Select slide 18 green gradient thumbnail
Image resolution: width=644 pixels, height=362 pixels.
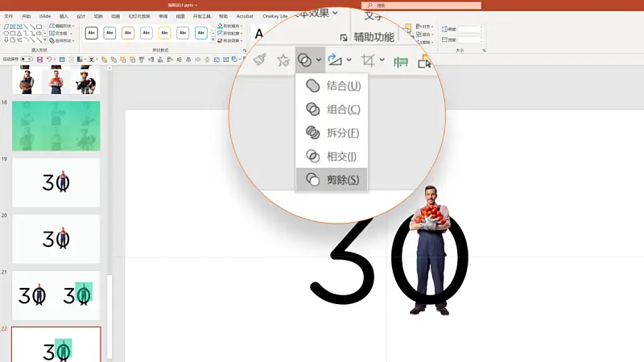point(56,126)
